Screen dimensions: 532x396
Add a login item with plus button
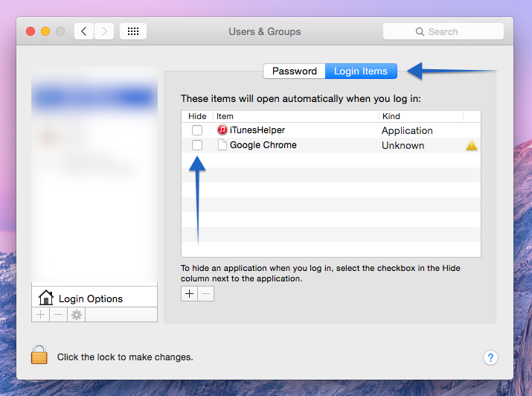tap(189, 294)
